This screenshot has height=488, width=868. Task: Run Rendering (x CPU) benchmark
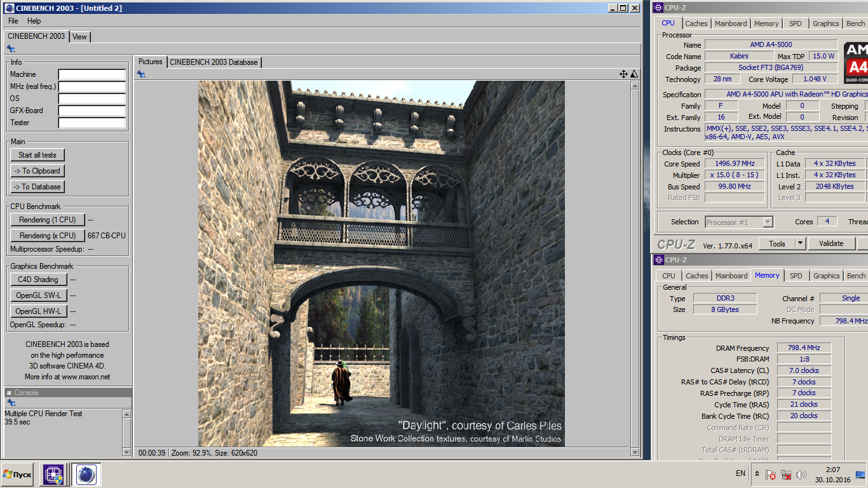click(48, 236)
